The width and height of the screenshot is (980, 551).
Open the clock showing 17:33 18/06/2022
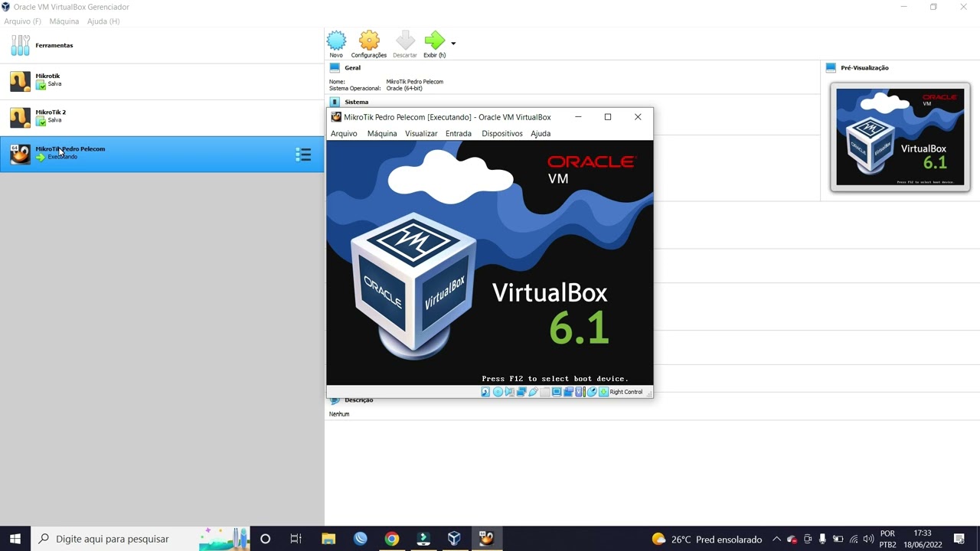(923, 539)
